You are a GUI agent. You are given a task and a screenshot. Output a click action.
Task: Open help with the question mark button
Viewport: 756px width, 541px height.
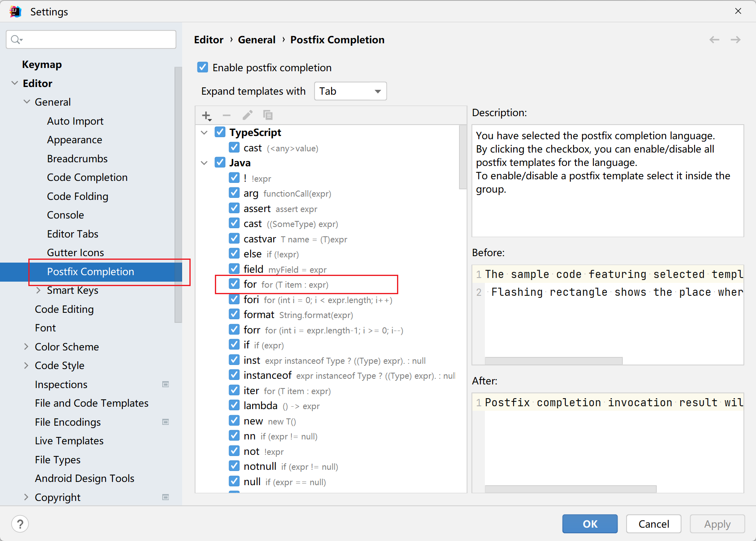point(20,524)
